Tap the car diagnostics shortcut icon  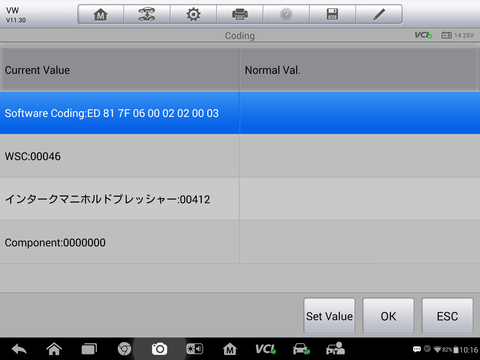[x=301, y=349]
